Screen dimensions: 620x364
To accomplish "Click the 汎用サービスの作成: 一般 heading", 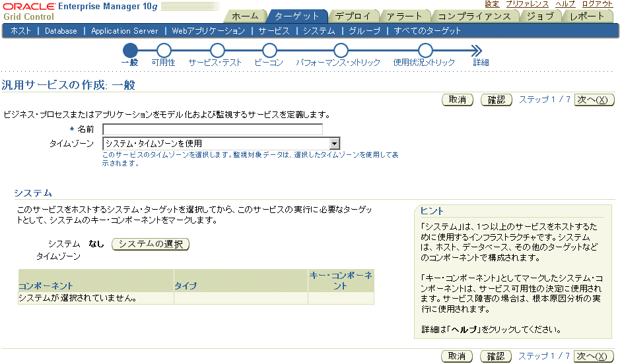I will click(69, 85).
